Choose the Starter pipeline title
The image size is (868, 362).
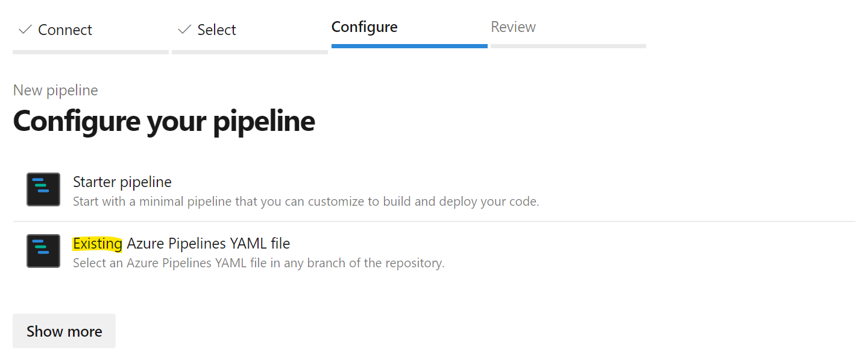click(x=122, y=182)
